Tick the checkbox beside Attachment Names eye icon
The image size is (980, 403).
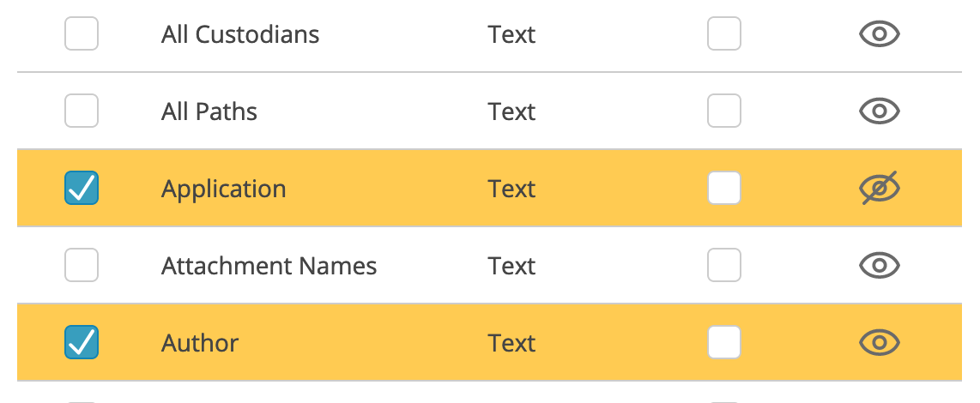click(723, 266)
